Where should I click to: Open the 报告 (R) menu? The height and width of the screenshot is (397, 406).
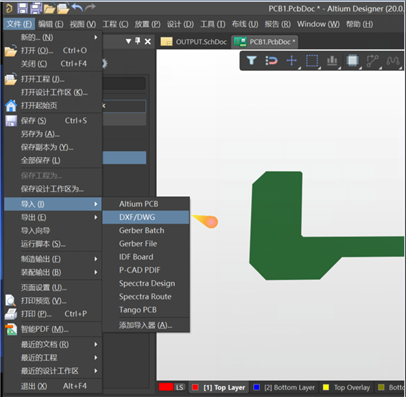(x=277, y=24)
